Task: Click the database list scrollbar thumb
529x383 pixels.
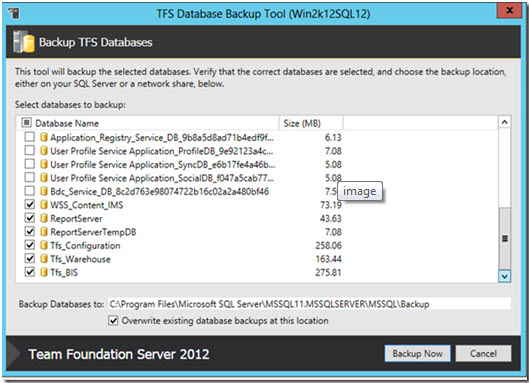Action: (x=504, y=238)
